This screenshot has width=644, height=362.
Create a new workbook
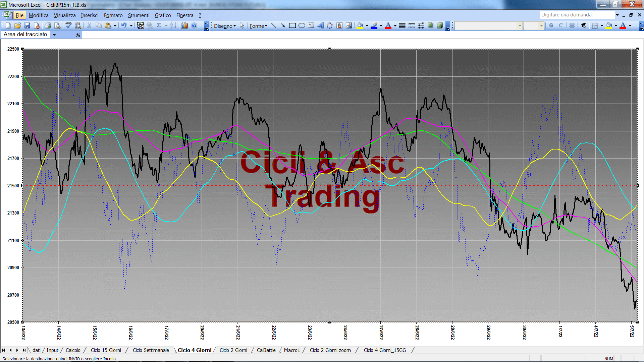8,26
